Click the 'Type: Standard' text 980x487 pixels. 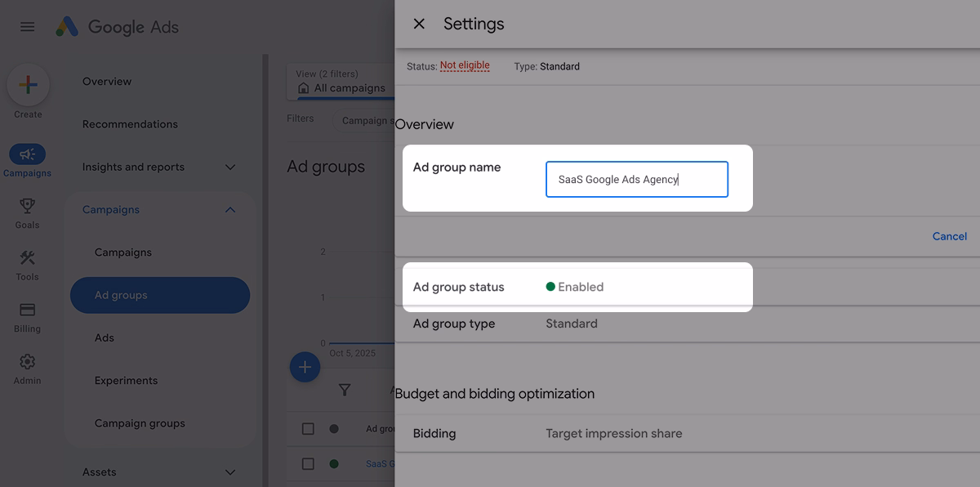coord(547,66)
